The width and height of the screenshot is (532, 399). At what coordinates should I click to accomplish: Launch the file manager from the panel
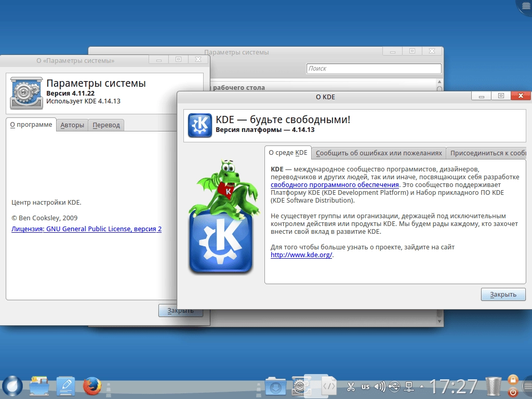pos(39,386)
